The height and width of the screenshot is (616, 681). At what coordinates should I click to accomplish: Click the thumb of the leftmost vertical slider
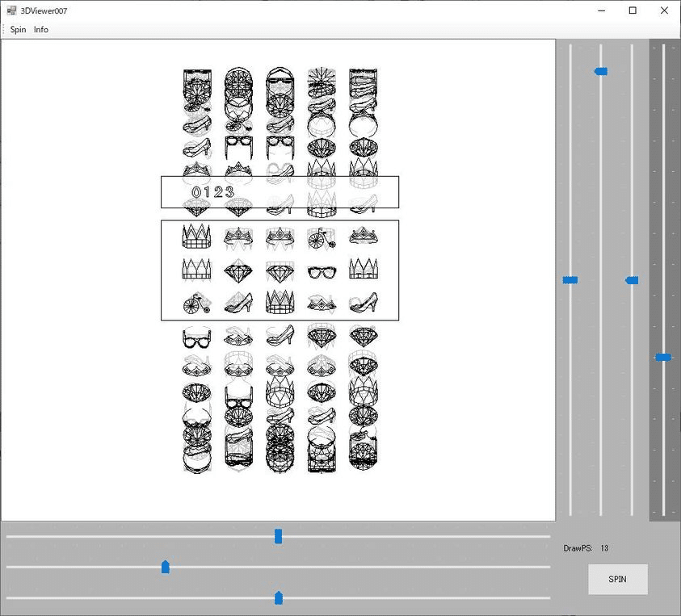(x=570, y=280)
